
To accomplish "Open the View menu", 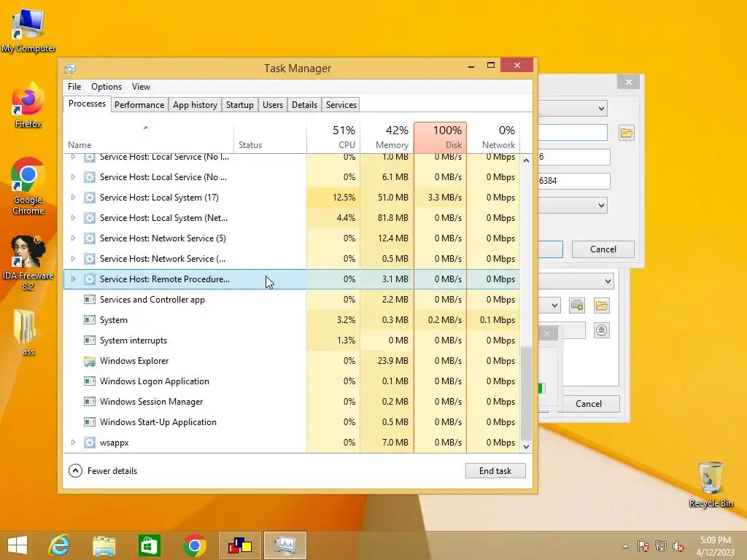I will (141, 87).
